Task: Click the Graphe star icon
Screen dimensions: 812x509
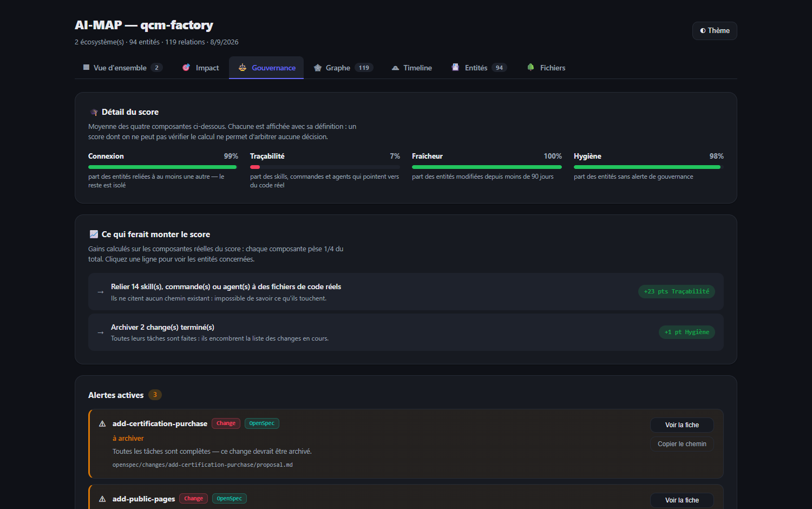Action: [x=318, y=68]
